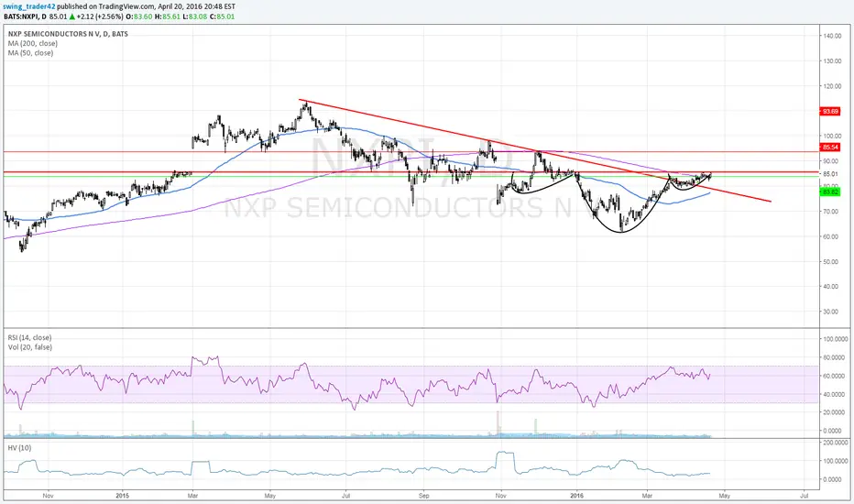Open the swing_trader42 author link

pyautogui.click(x=29, y=6)
